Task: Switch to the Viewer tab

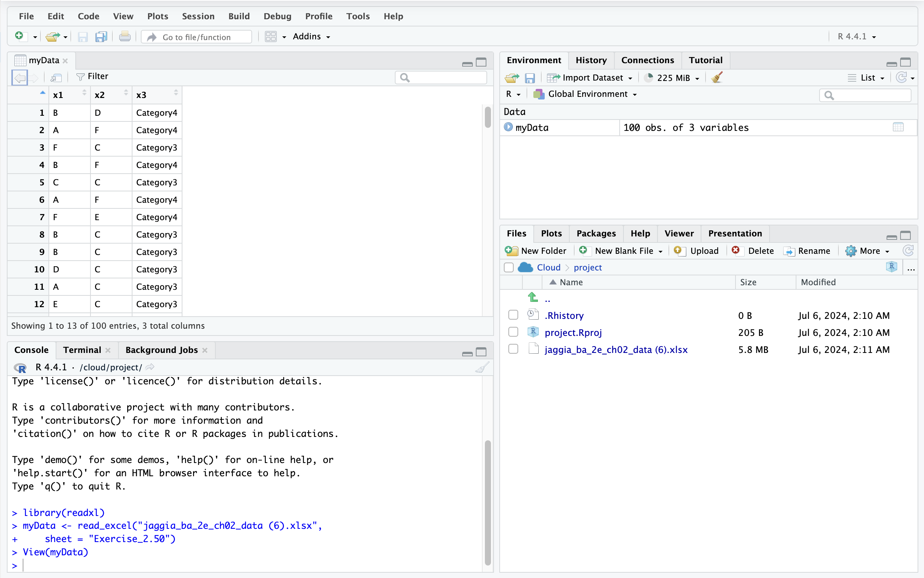Action: pos(679,233)
